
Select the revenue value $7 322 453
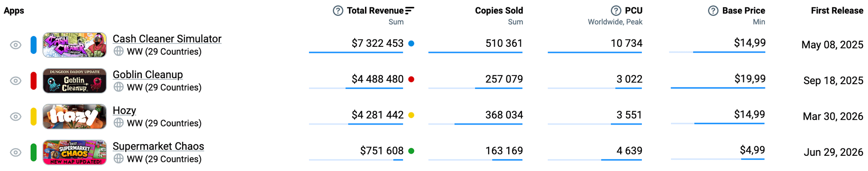pyautogui.click(x=378, y=43)
